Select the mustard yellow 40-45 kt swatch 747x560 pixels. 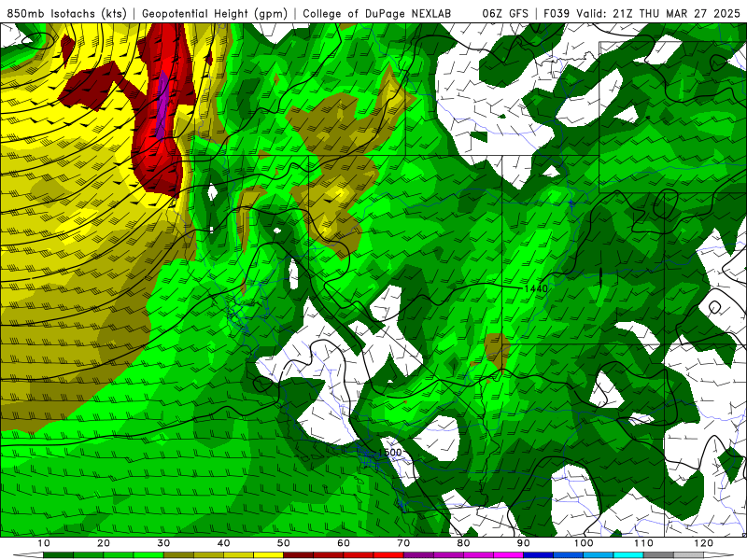238,555
